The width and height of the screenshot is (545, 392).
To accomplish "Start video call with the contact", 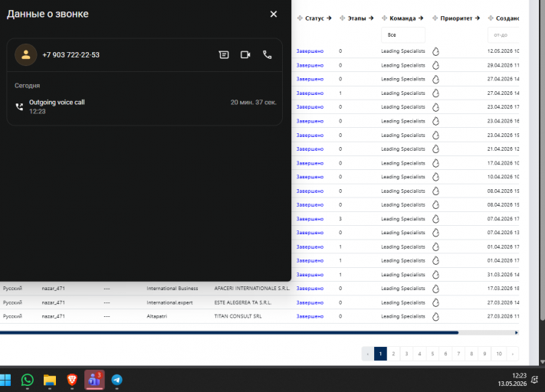I will pyautogui.click(x=245, y=55).
